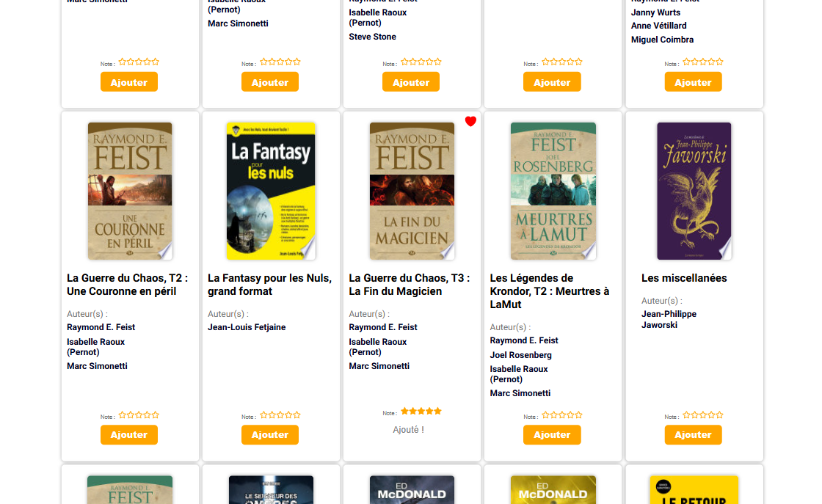Add La Fantasy pour les Nuls with Ajouter

pos(270,435)
